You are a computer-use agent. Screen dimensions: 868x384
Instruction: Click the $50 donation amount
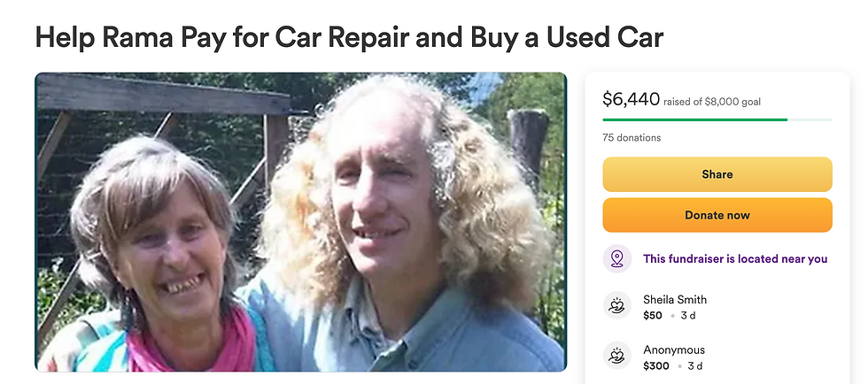coord(652,315)
